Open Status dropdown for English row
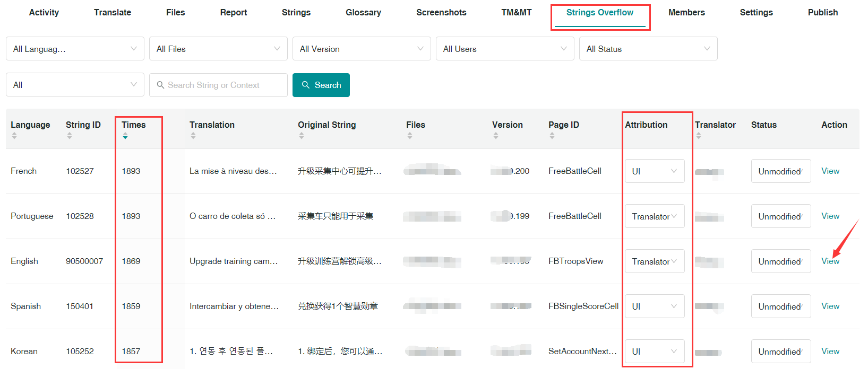868x369 pixels. tap(781, 261)
